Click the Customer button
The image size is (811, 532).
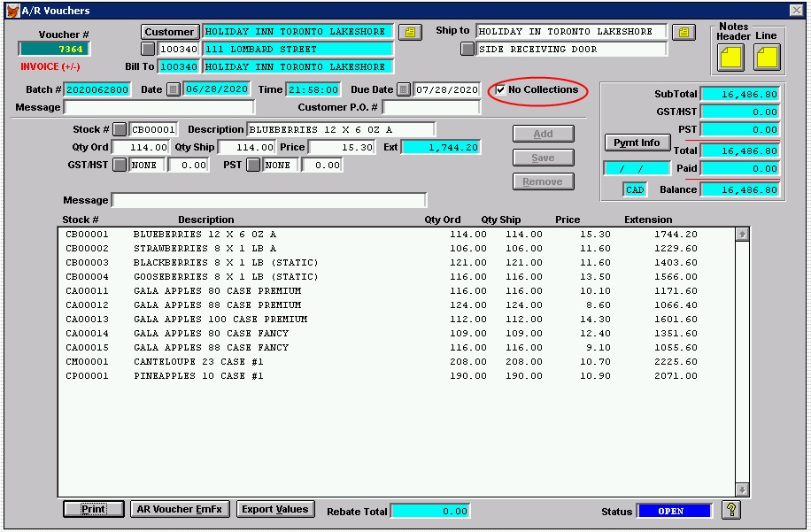coord(169,32)
